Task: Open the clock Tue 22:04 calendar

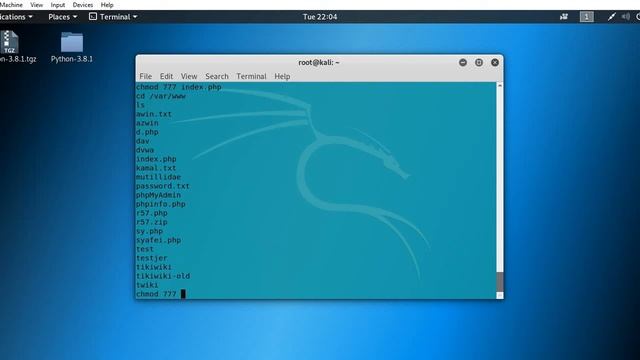Action: 320,17
